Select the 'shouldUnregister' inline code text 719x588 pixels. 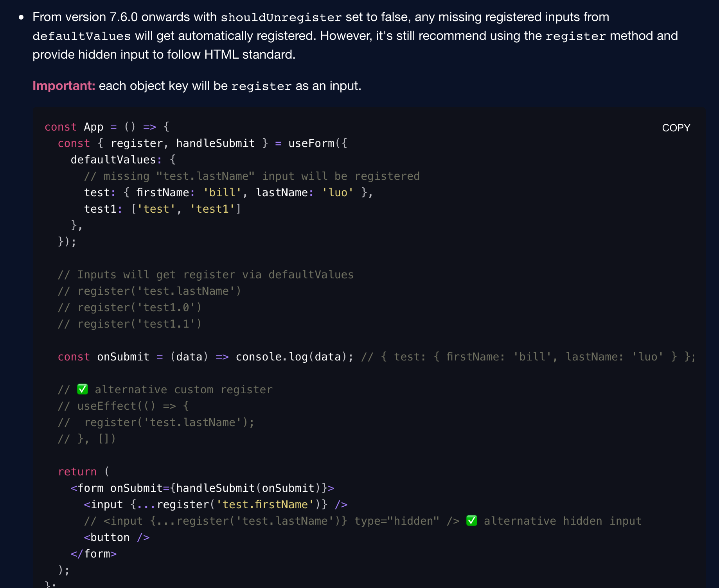pos(281,18)
